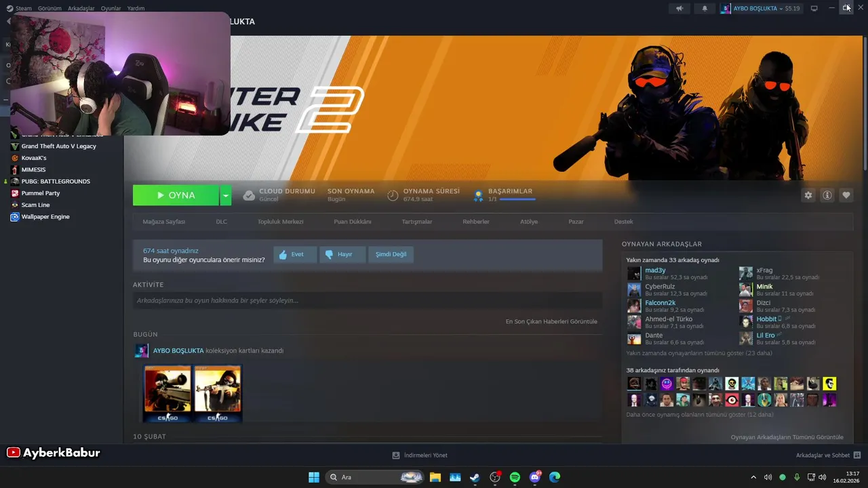
Task: Open friend CyberRulz's profile
Action: tap(660, 287)
